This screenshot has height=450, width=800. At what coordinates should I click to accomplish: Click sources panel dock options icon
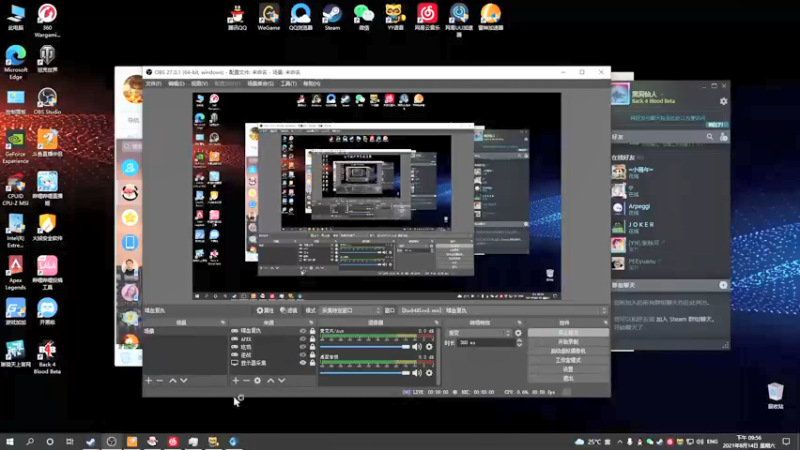pyautogui.click(x=311, y=322)
